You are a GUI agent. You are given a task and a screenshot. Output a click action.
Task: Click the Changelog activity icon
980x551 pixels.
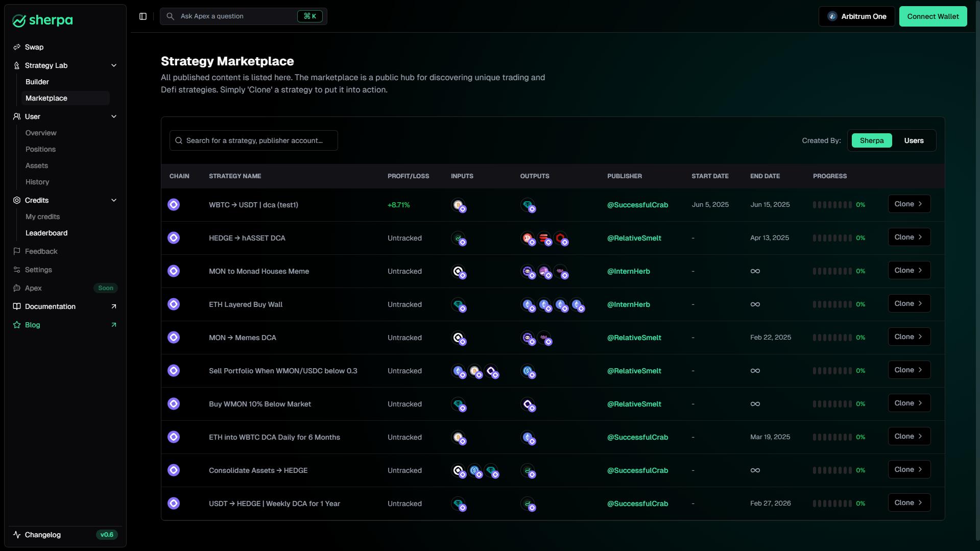point(17,535)
